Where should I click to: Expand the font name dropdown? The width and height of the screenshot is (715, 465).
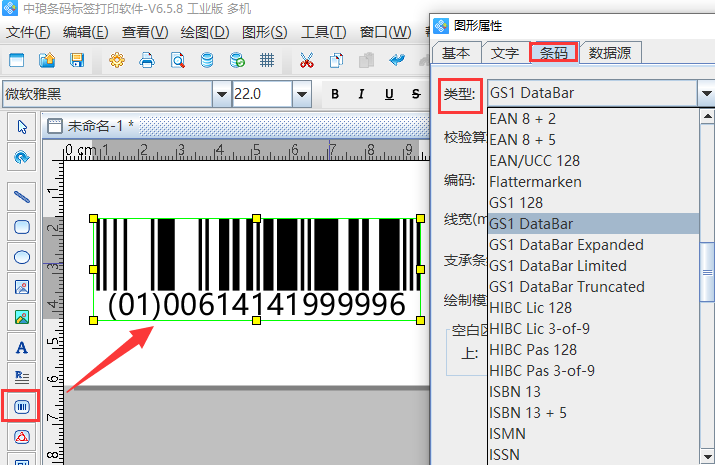point(221,95)
